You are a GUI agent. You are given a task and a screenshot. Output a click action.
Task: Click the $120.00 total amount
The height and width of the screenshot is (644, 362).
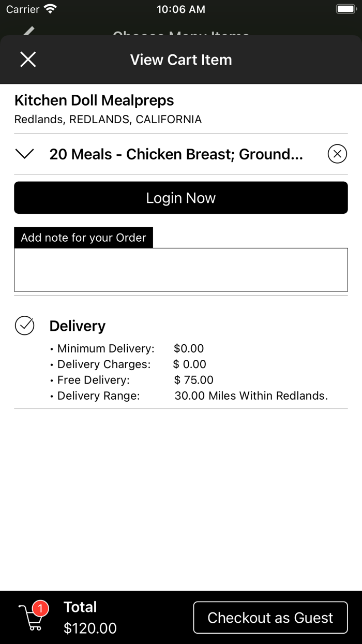(90, 628)
